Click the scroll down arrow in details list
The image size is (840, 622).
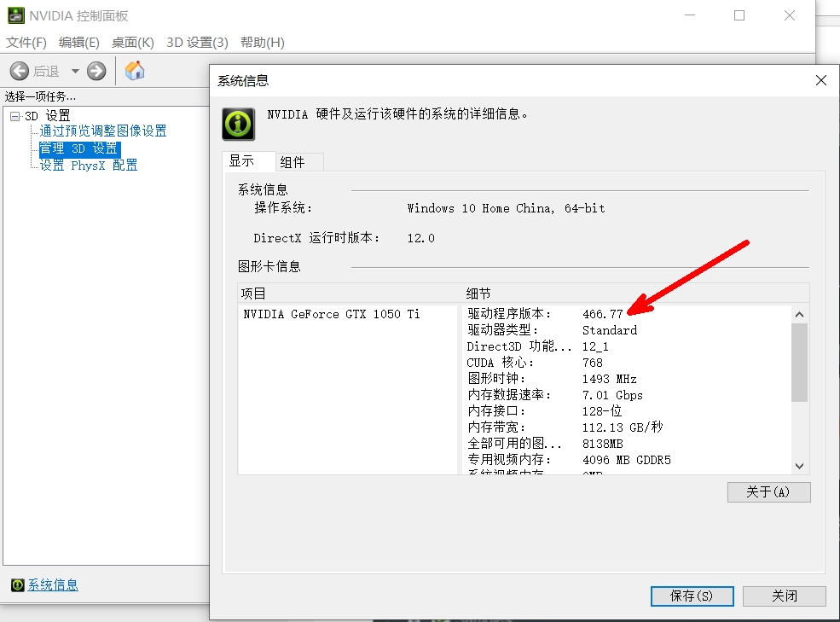799,466
